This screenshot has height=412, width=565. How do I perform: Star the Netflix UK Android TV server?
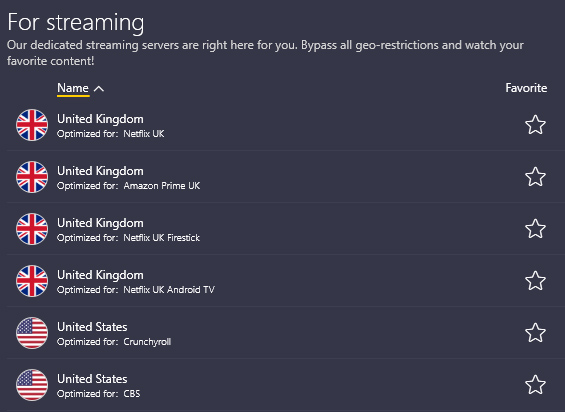coord(535,280)
